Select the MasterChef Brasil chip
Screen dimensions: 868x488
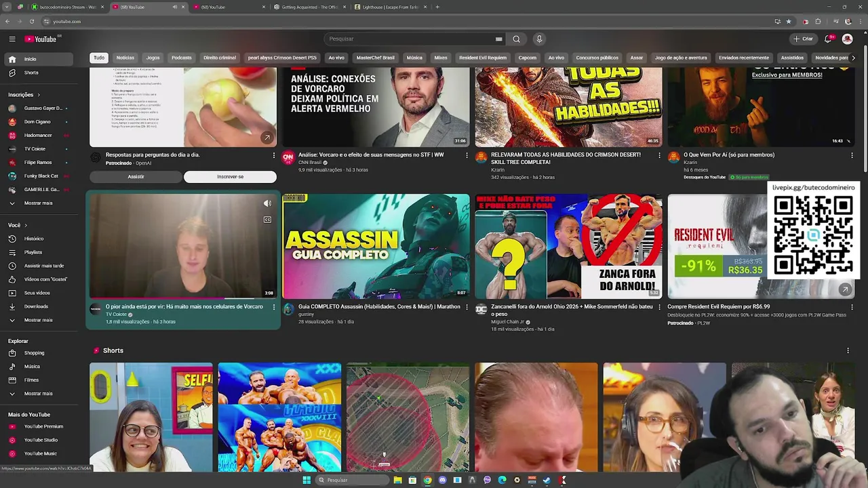click(375, 58)
